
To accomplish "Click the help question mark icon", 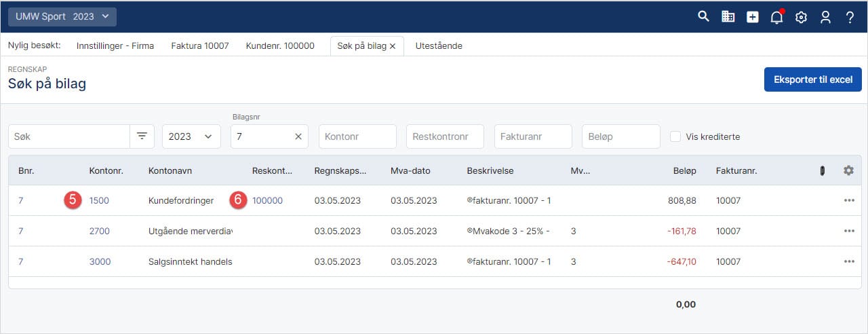I will (x=850, y=18).
